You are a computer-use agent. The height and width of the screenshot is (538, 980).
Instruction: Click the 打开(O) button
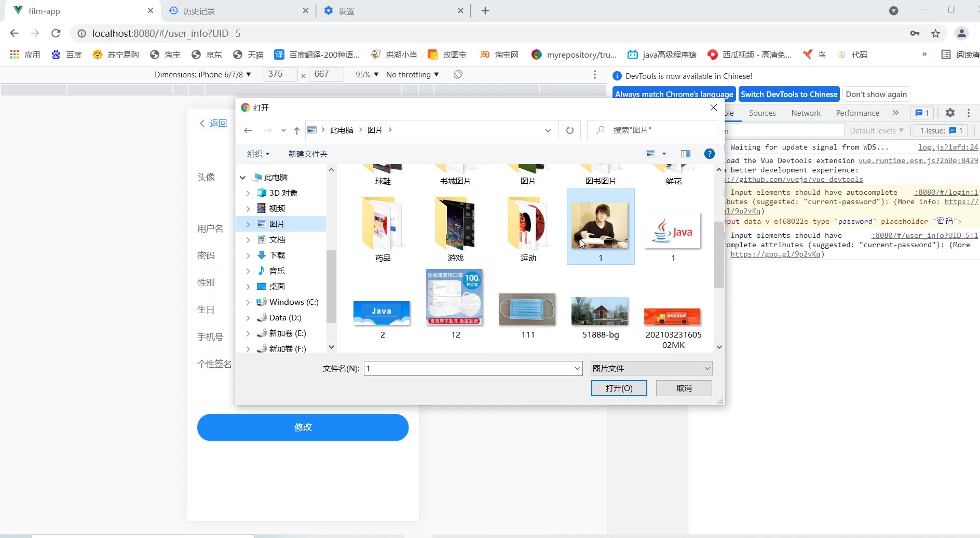(x=619, y=388)
